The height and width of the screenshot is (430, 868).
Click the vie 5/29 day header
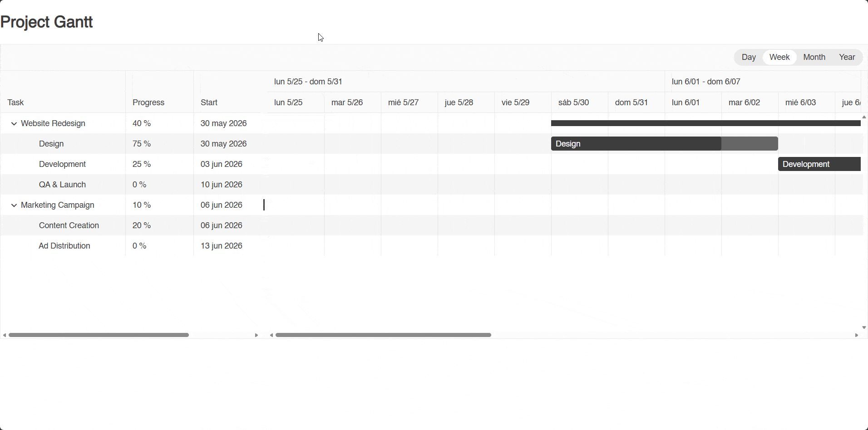click(x=523, y=103)
